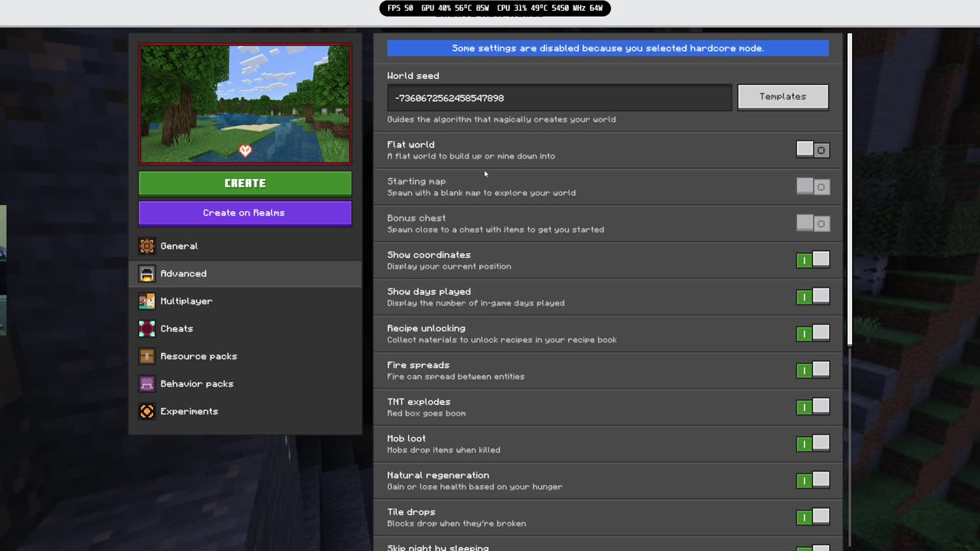
Task: Turn off Recipe unlocking toggle
Action: (812, 334)
